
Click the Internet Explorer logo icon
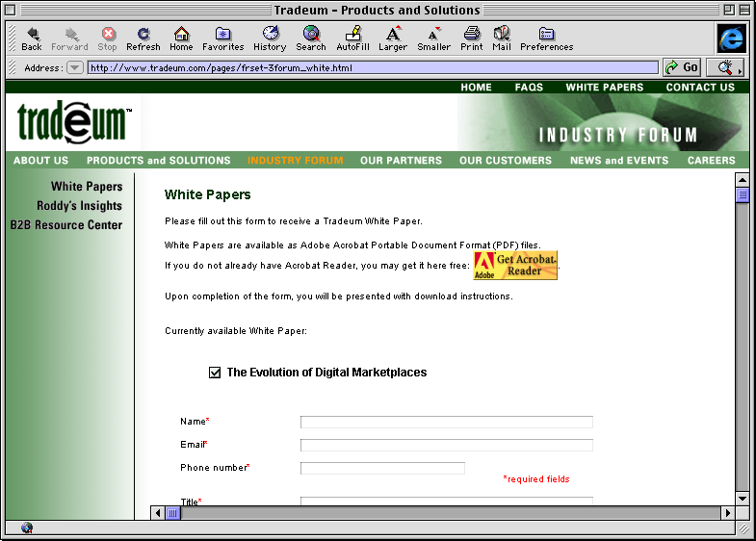click(x=731, y=39)
